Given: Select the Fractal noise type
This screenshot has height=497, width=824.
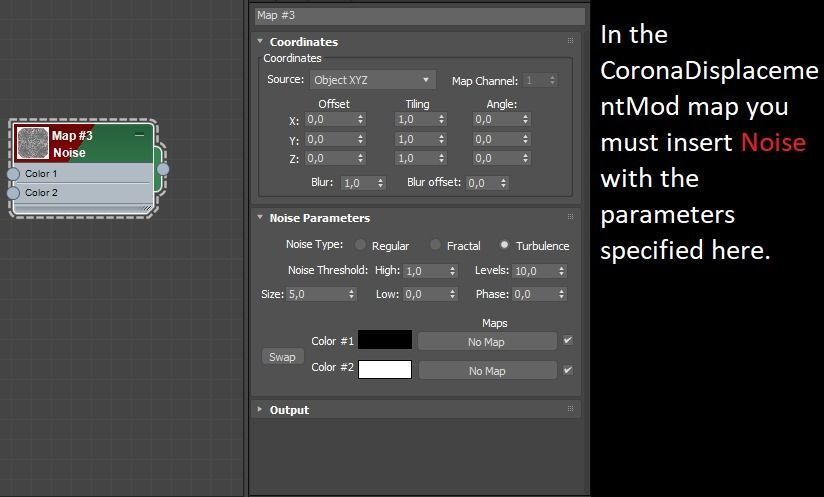Looking at the screenshot, I should click(435, 245).
